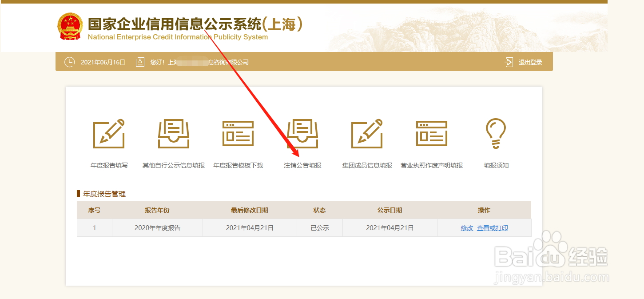Viewport: 644px width, 299px height.
Task: Click the 已公示 status label
Action: [x=320, y=227]
